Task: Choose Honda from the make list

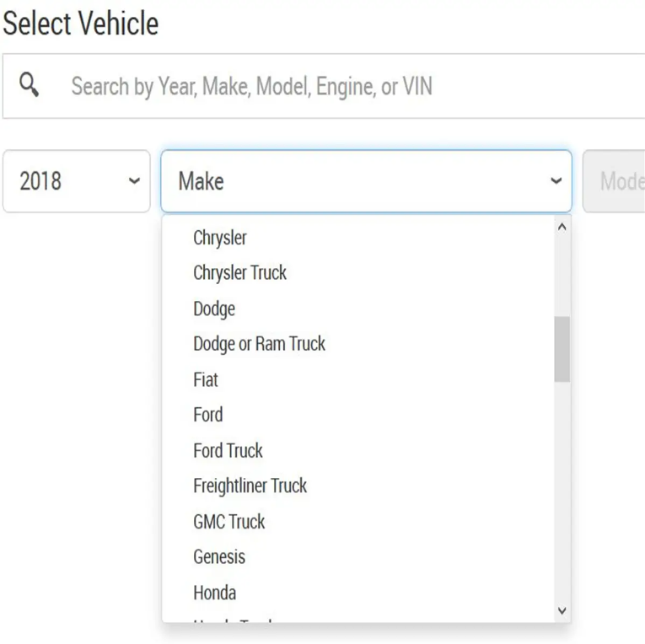Action: (x=214, y=592)
